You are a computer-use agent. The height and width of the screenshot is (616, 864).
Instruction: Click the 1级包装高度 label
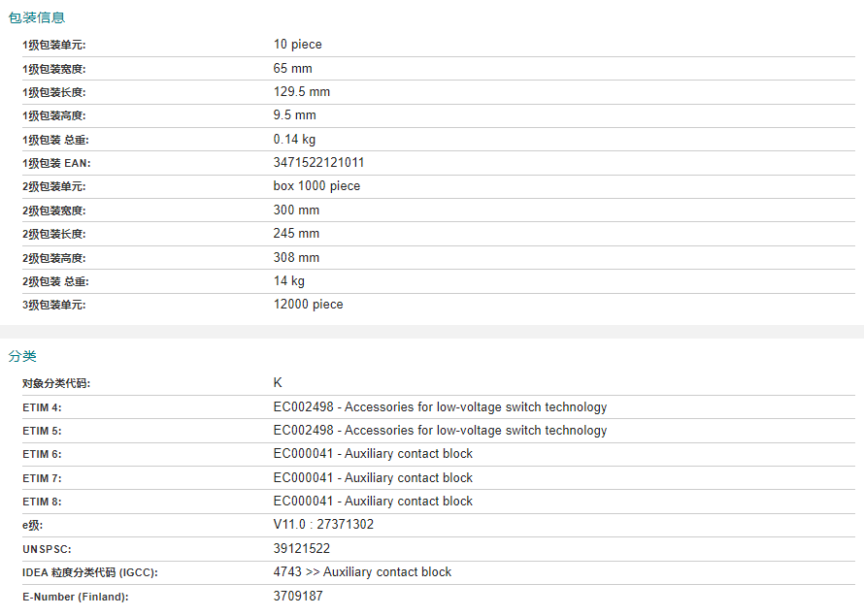(x=54, y=116)
